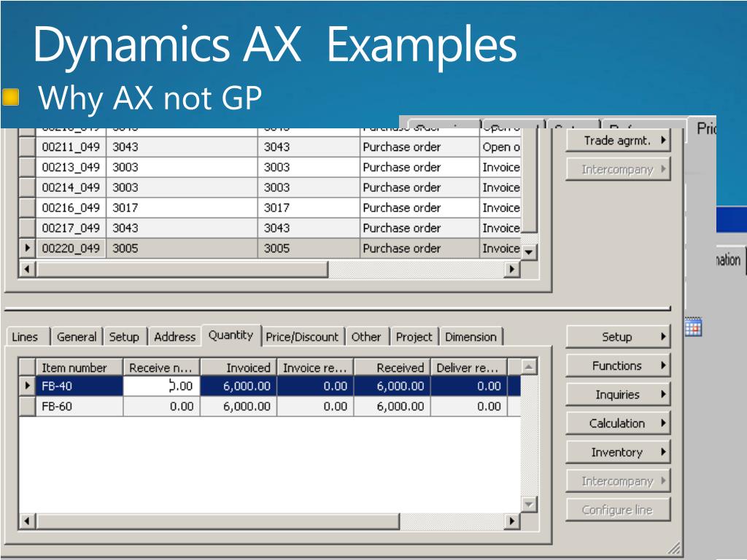
Task: Expand the Inventory menu button
Action: point(618,452)
